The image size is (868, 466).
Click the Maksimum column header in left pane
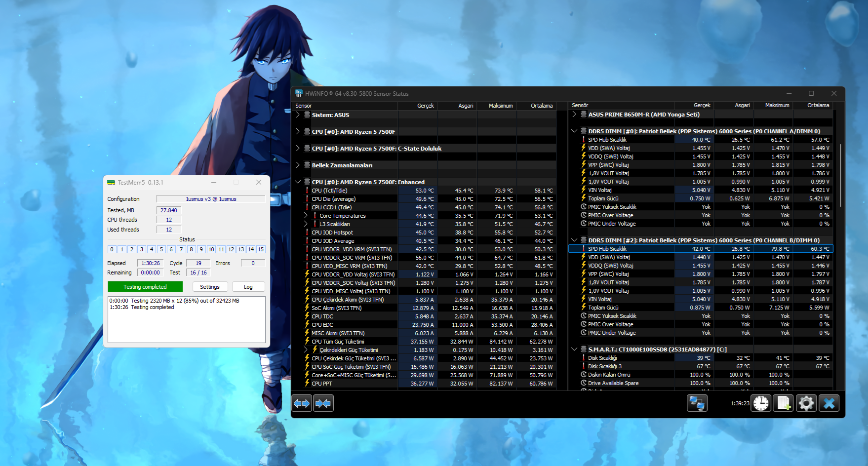(x=497, y=106)
